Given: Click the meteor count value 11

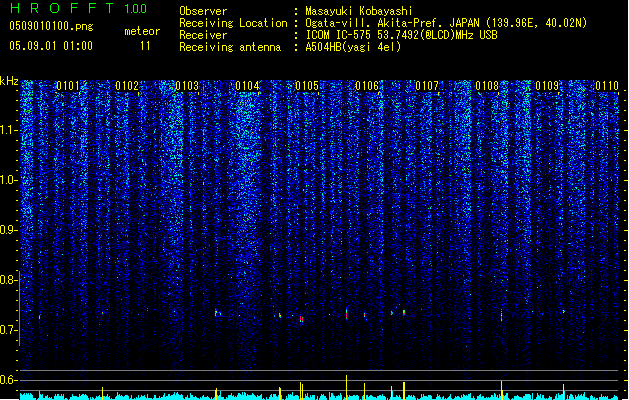Looking at the screenshot, I should coord(145,46).
